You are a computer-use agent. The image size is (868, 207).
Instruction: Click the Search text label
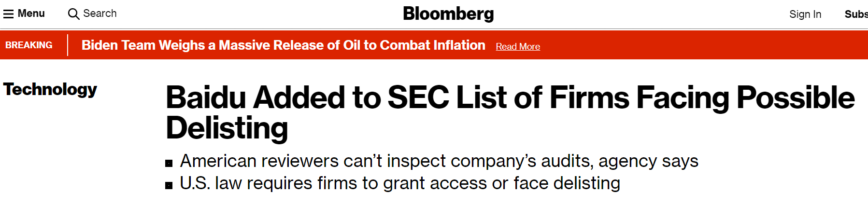point(100,14)
